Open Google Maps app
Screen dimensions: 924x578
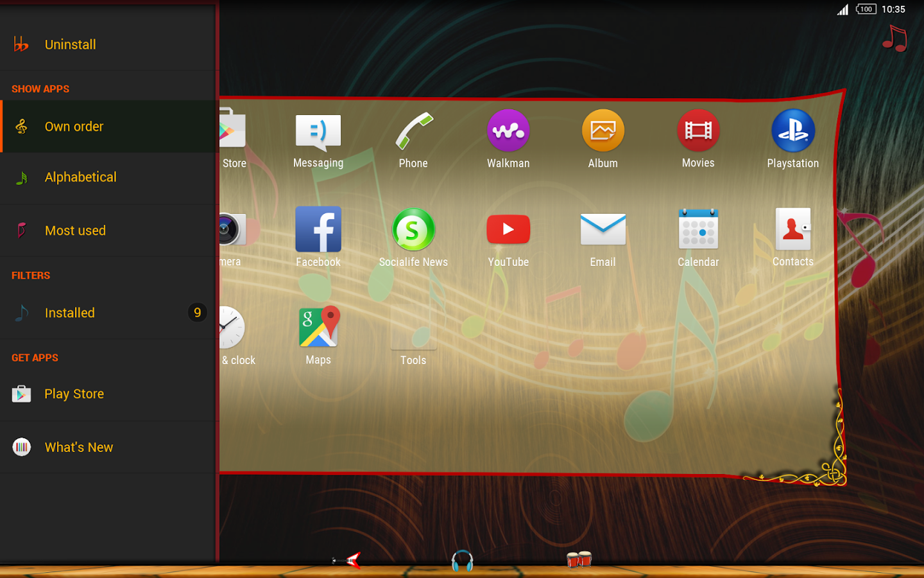(x=318, y=335)
